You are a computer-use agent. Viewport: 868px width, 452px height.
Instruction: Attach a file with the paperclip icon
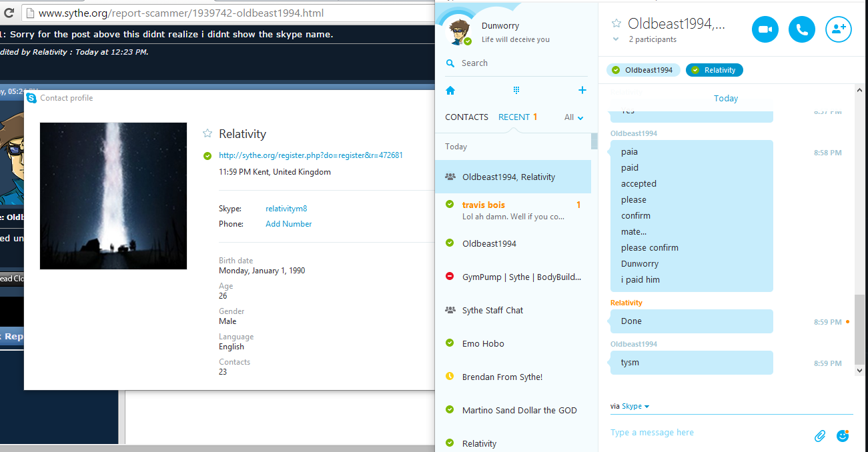point(820,436)
